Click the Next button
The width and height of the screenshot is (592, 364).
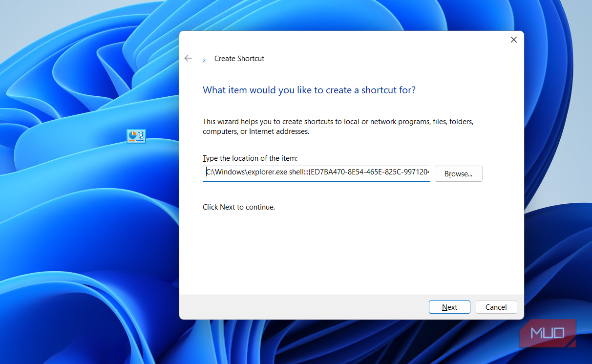pyautogui.click(x=449, y=307)
